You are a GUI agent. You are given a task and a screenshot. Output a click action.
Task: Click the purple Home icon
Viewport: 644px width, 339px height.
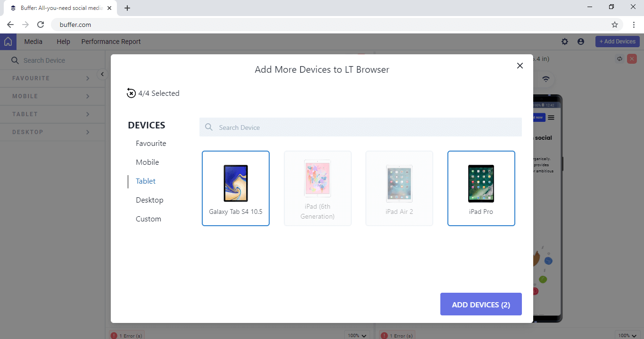click(8, 42)
